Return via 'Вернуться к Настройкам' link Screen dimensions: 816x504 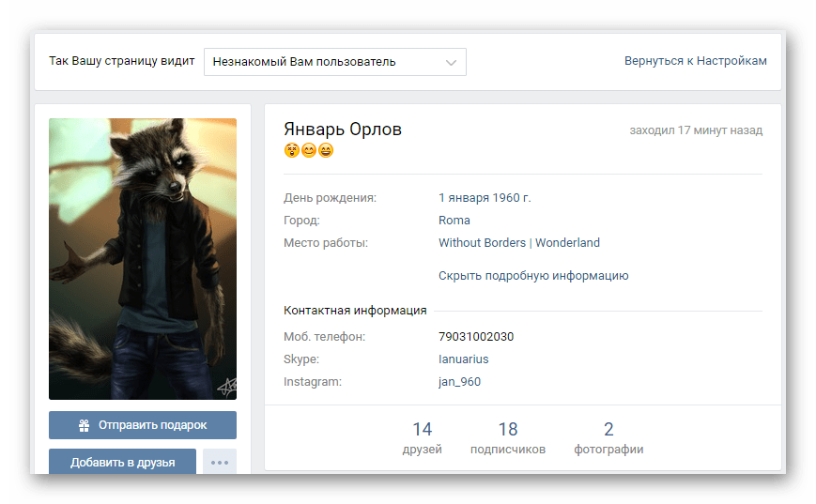tap(695, 61)
